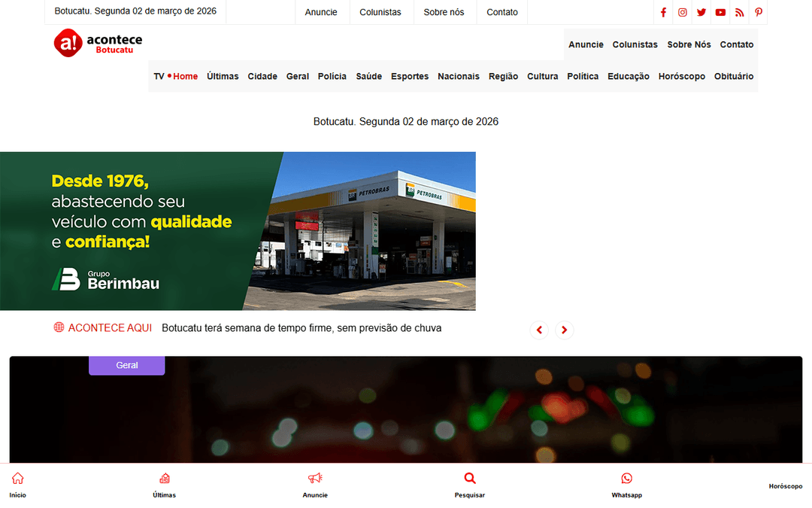
Task: Click the ACONTECE AQUI label
Action: coord(110,328)
